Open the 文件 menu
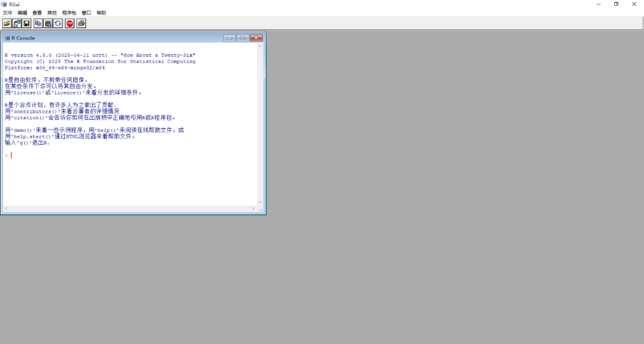Image resolution: width=644 pixels, height=344 pixels. (7, 13)
